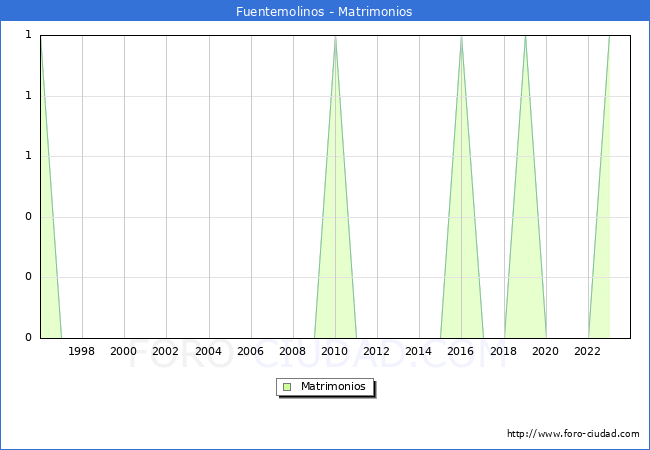
Task: Select the 2014 year label
Action: coord(419,351)
